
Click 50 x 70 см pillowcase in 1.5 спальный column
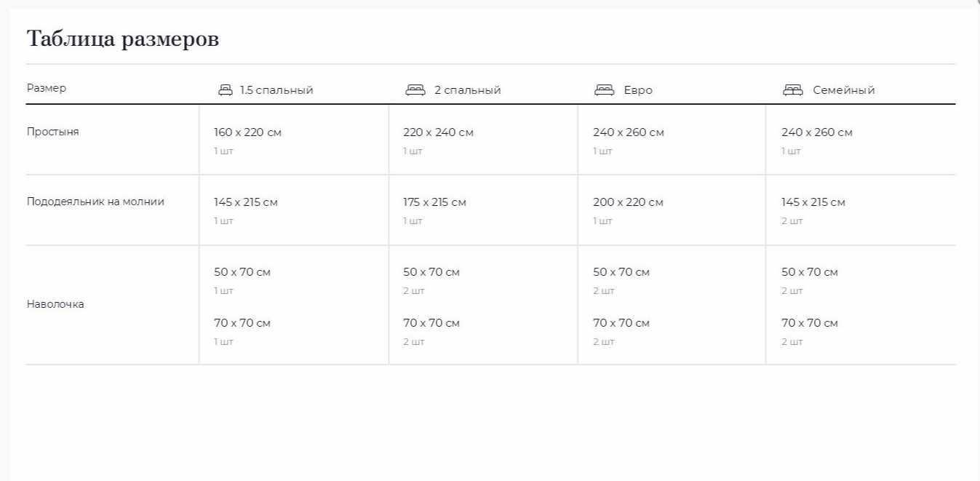point(242,272)
